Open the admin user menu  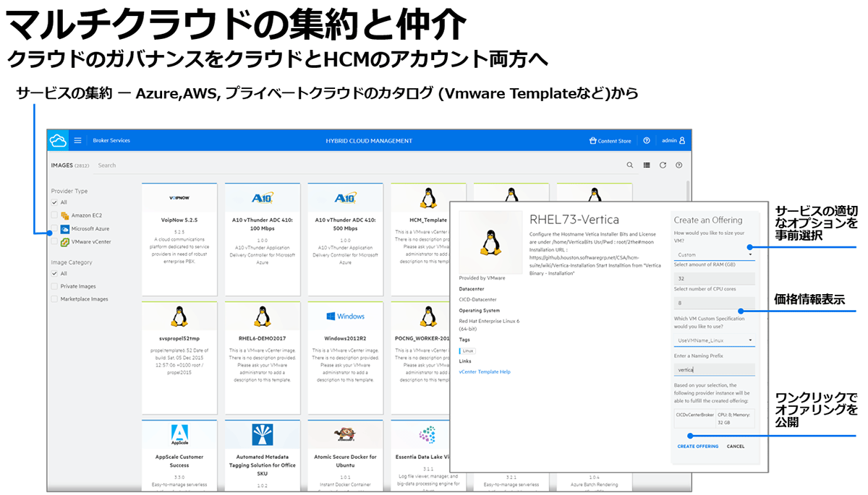coord(673,141)
